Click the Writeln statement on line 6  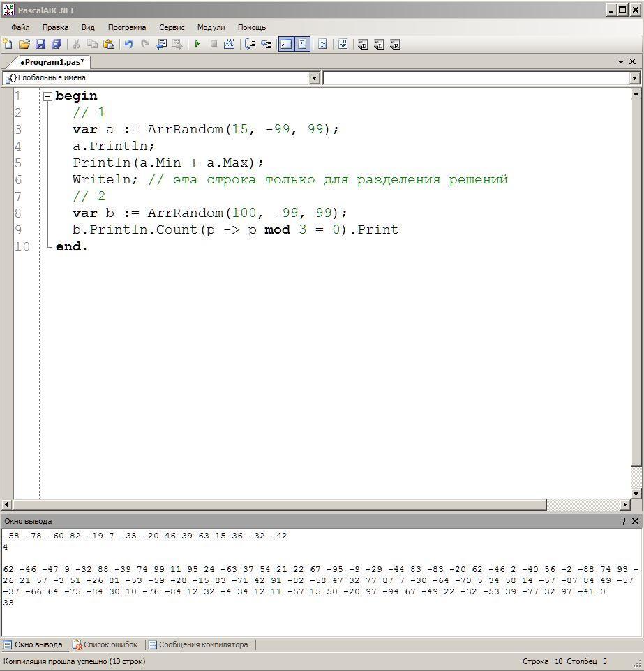click(x=105, y=179)
